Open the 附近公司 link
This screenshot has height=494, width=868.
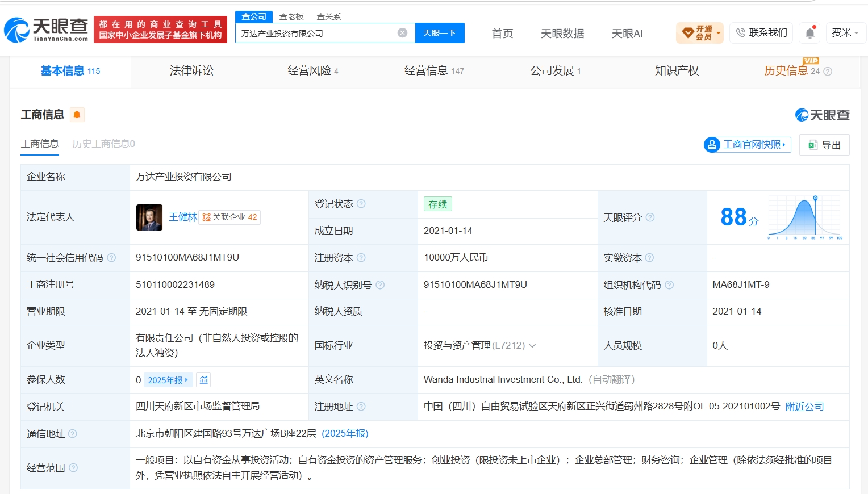click(x=804, y=407)
